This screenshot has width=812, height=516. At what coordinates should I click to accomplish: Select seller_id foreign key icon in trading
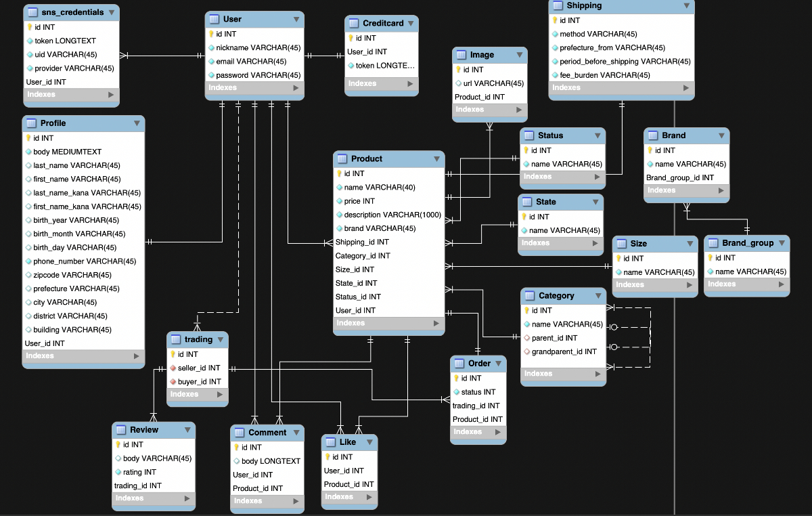click(173, 368)
